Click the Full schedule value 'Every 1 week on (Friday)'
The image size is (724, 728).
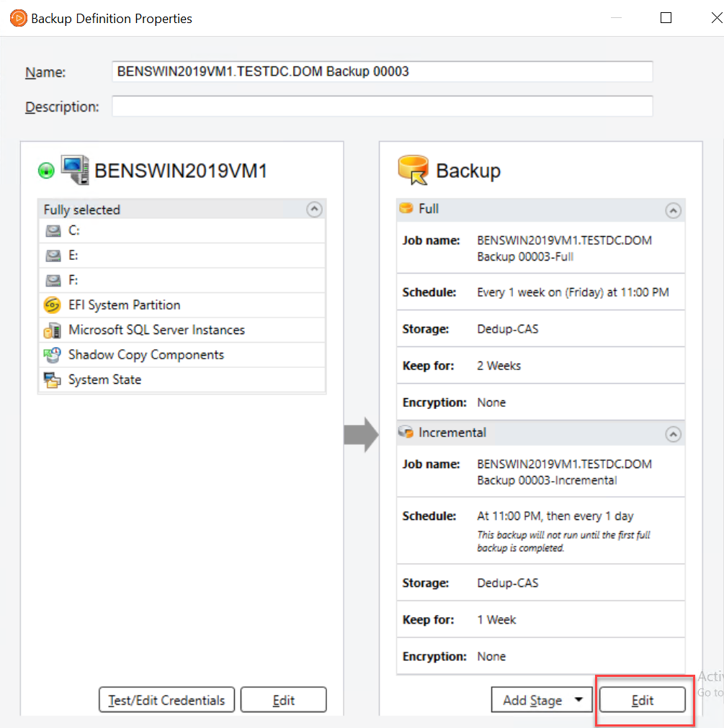(x=573, y=292)
